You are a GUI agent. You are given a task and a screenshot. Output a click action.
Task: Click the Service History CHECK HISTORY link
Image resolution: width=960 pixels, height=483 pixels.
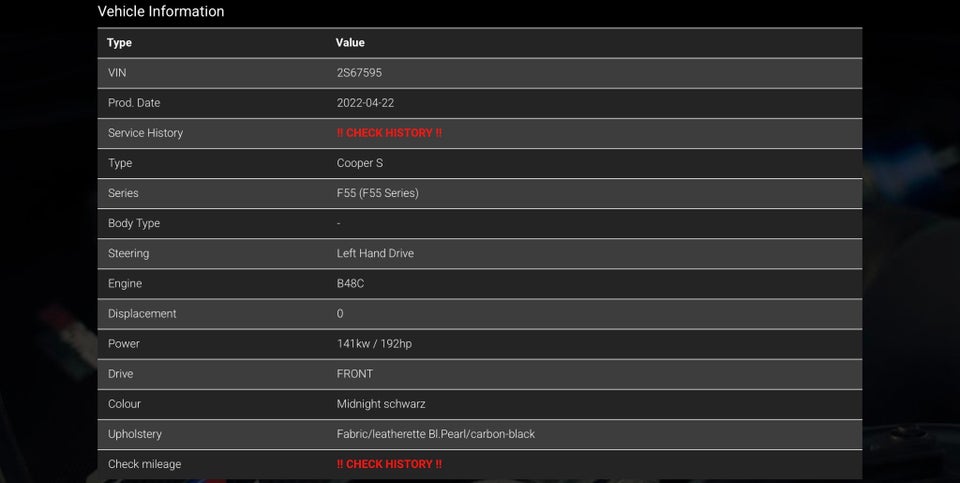[x=389, y=133]
